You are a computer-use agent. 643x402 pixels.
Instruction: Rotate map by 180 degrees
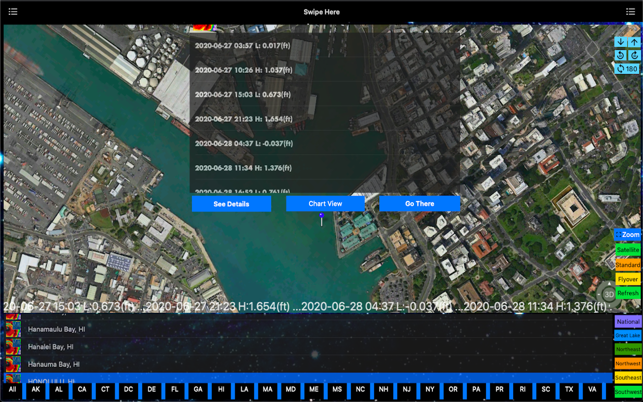627,69
